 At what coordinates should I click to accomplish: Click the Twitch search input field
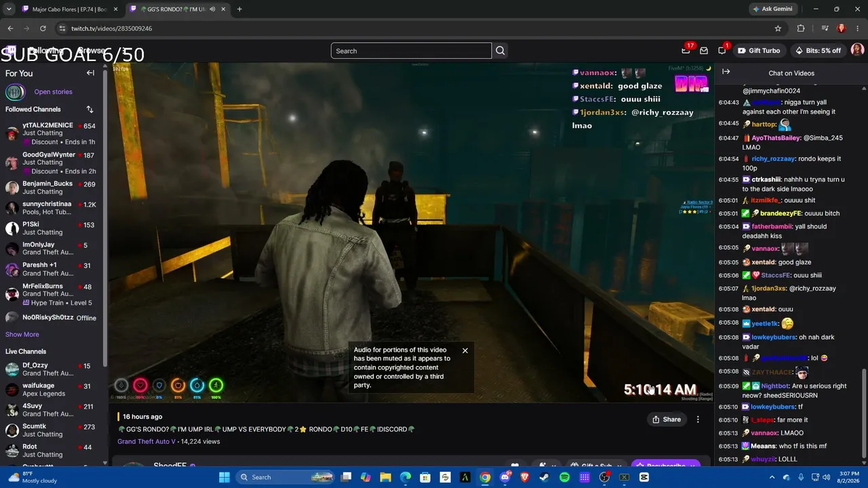coord(411,51)
